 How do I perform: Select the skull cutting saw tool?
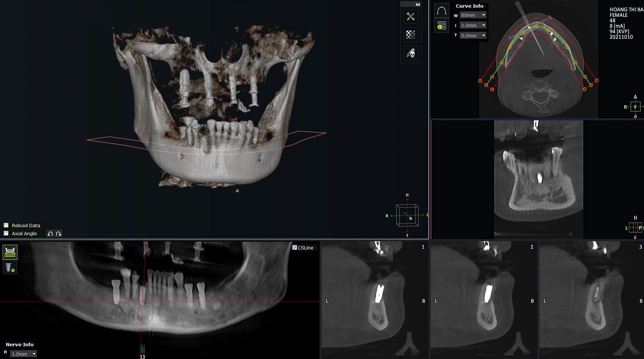(411, 54)
